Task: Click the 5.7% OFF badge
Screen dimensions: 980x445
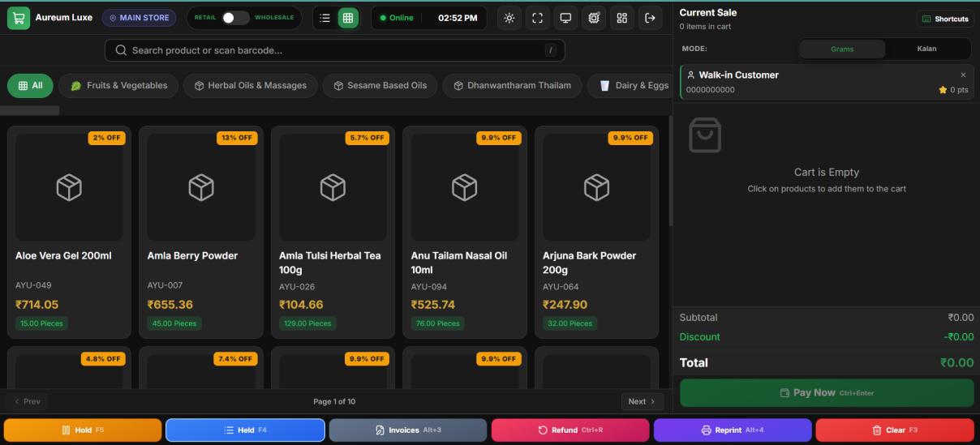Action: tap(367, 138)
